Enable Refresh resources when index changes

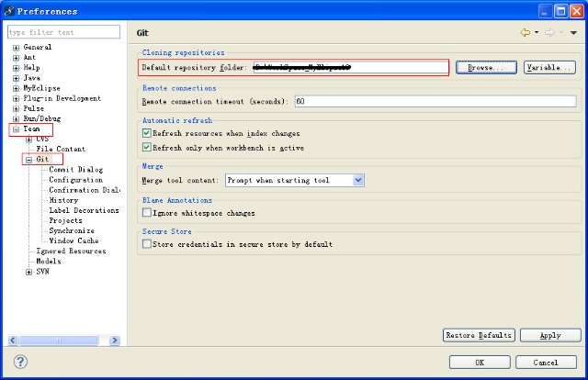coord(147,133)
